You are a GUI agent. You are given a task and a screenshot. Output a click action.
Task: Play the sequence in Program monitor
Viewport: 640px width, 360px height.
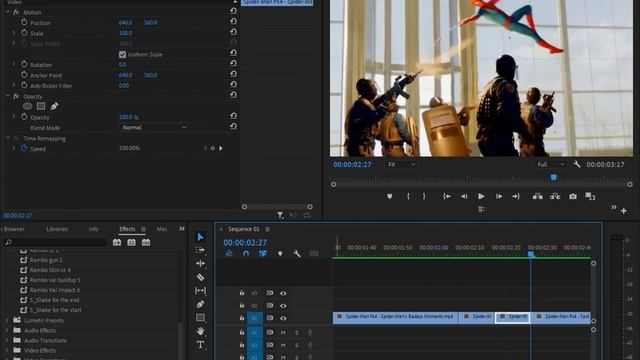tap(481, 196)
